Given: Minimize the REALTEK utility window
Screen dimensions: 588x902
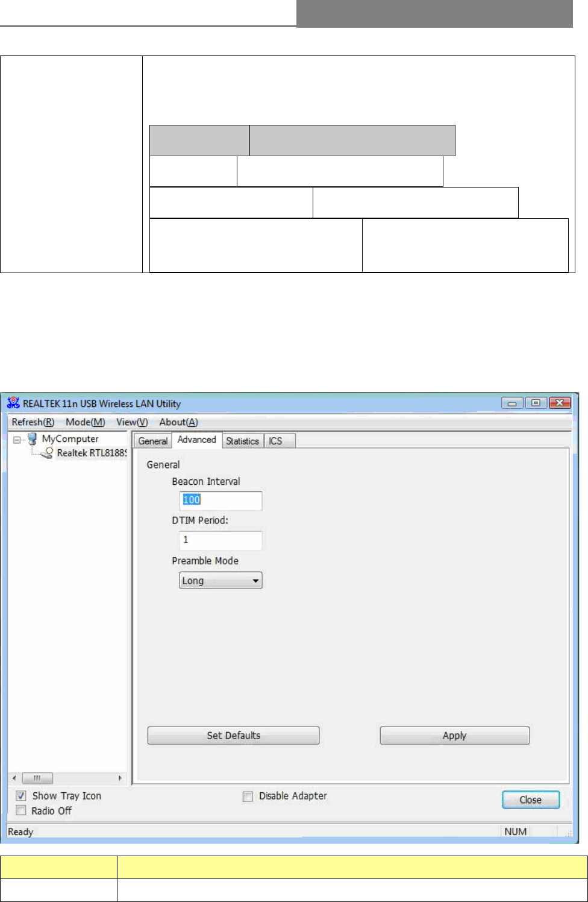Looking at the screenshot, I should pyautogui.click(x=512, y=403).
